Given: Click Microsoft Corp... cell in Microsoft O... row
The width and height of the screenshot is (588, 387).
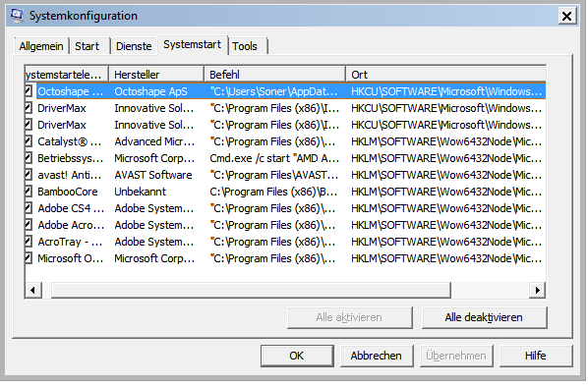Looking at the screenshot, I should click(x=154, y=258).
